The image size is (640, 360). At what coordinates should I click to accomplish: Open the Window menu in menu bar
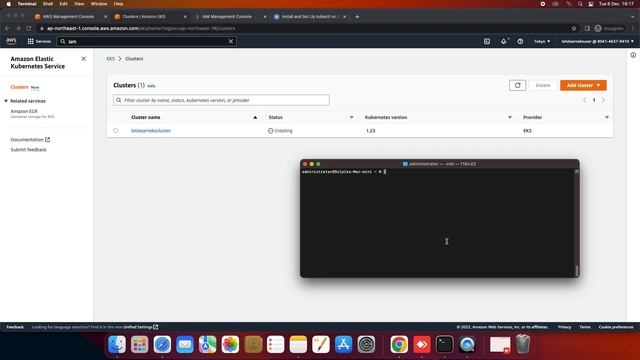[99, 4]
